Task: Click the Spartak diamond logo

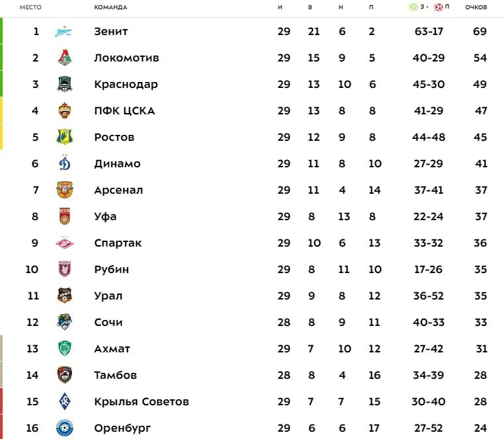Action: pos(65,243)
